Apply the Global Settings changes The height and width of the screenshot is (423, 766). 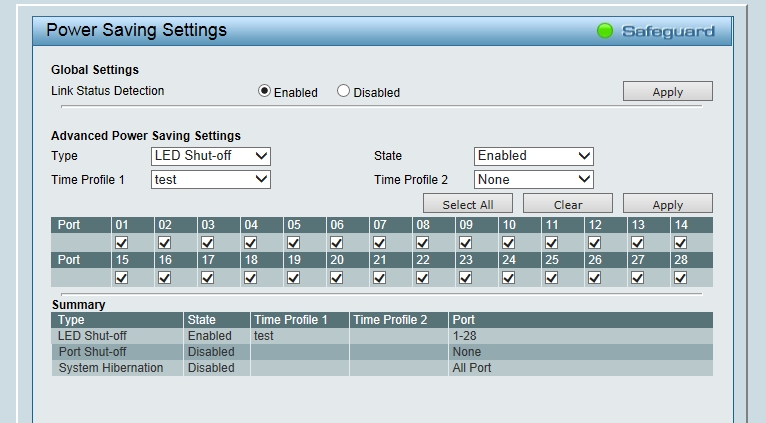pyautogui.click(x=667, y=92)
